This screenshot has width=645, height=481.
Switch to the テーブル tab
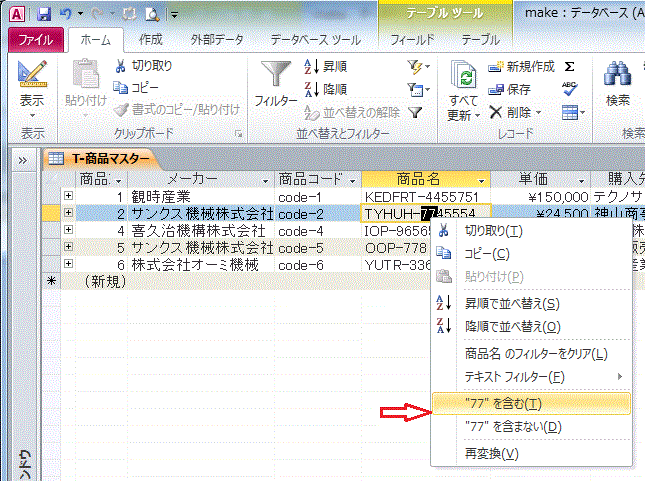coord(480,40)
